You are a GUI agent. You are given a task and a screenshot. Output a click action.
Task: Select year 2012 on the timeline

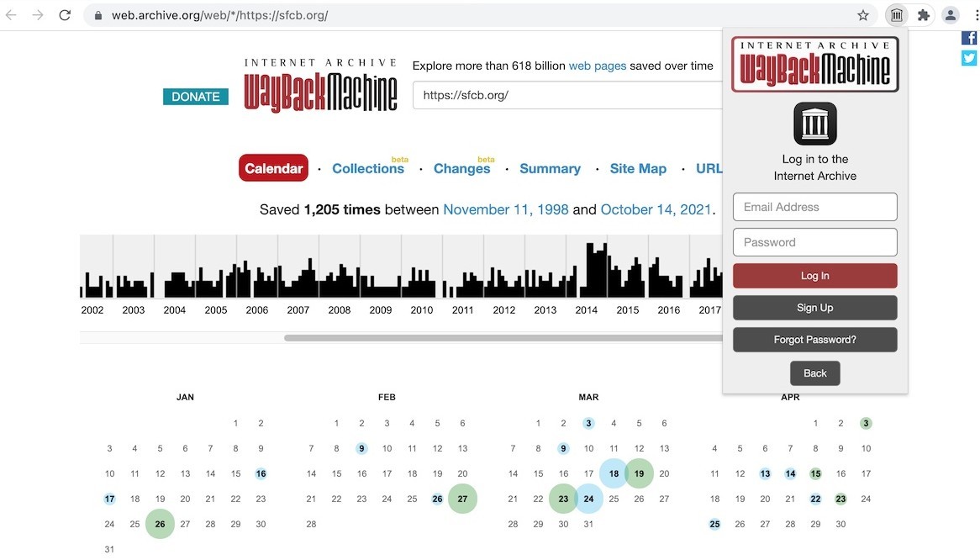503,310
